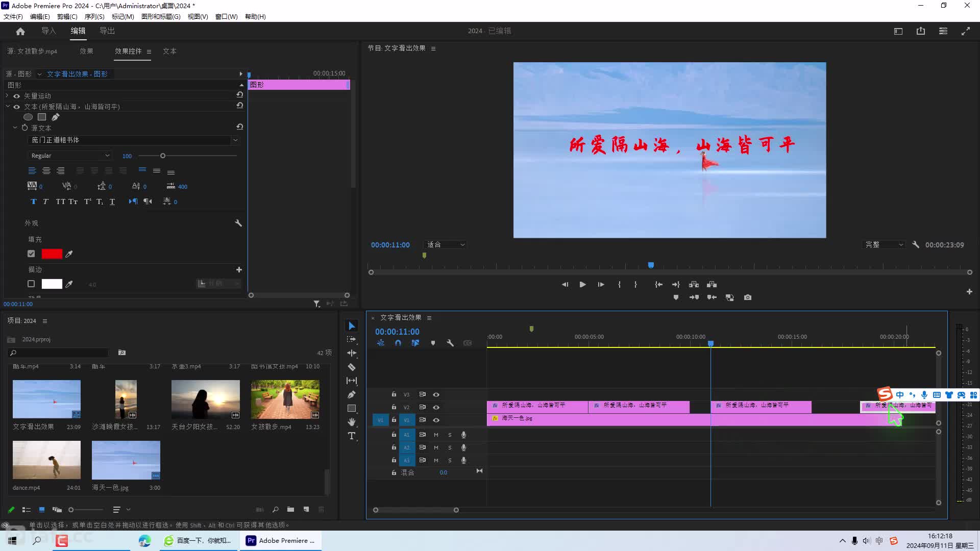Click the white stroke color swatch
Image resolution: width=980 pixels, height=551 pixels.
pos(52,284)
